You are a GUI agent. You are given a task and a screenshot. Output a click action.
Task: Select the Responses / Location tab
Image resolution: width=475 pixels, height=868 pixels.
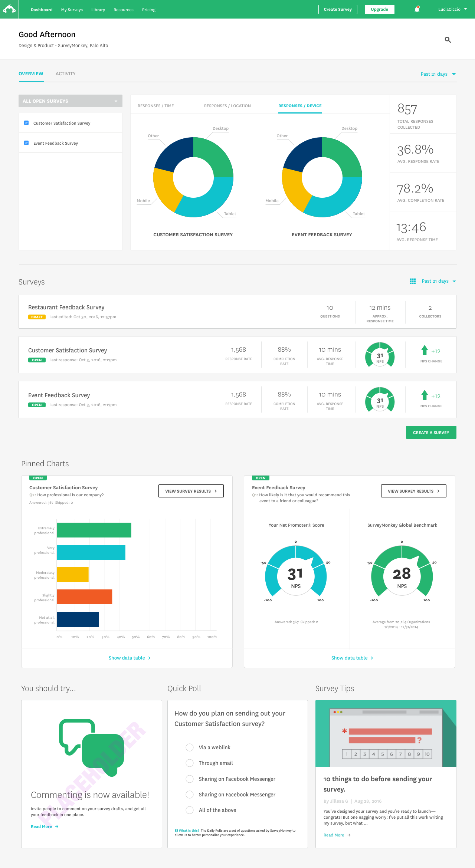227,106
